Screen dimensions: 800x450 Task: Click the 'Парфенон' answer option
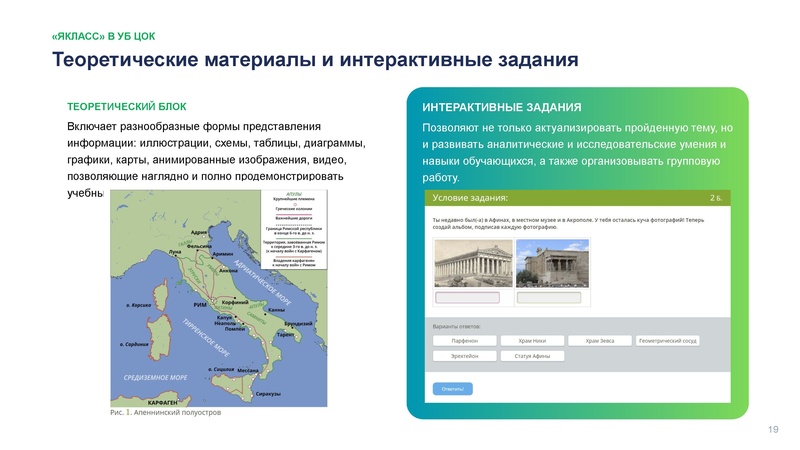[465, 341]
